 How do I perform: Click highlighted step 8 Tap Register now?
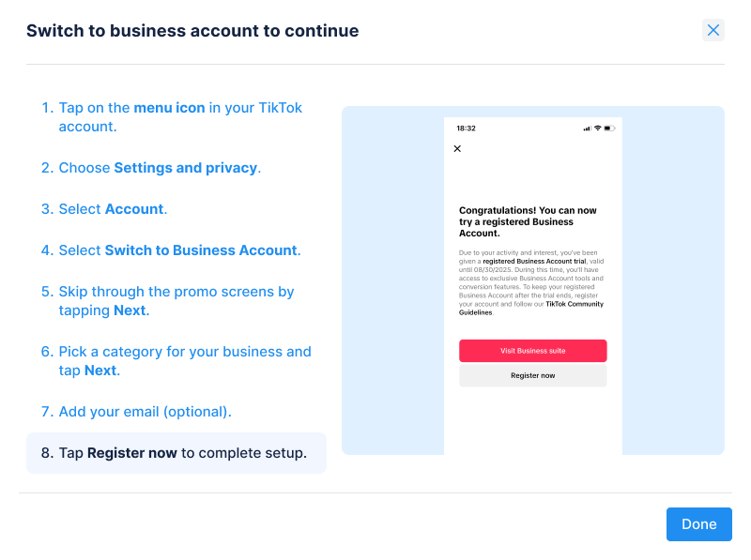pyautogui.click(x=176, y=453)
